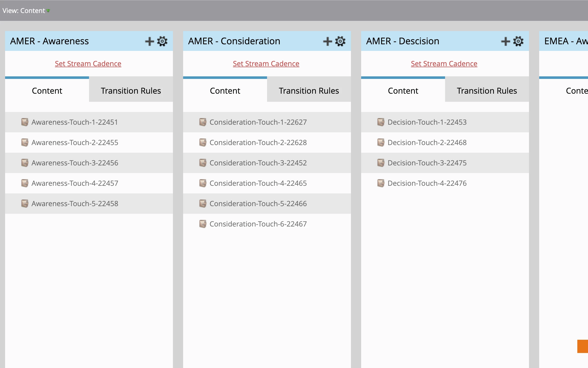The image size is (588, 368).
Task: Open gear settings for AMER - Descision stream
Action: 518,41
